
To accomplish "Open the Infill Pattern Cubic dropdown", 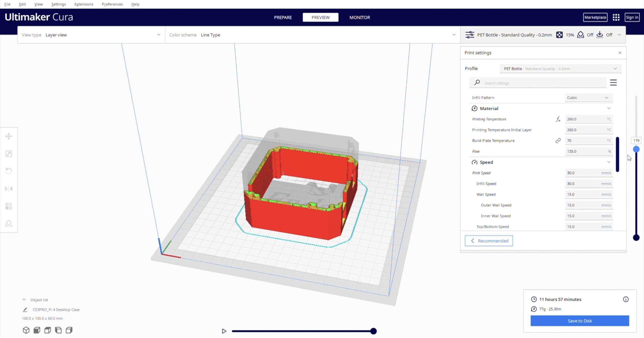I will tap(589, 98).
